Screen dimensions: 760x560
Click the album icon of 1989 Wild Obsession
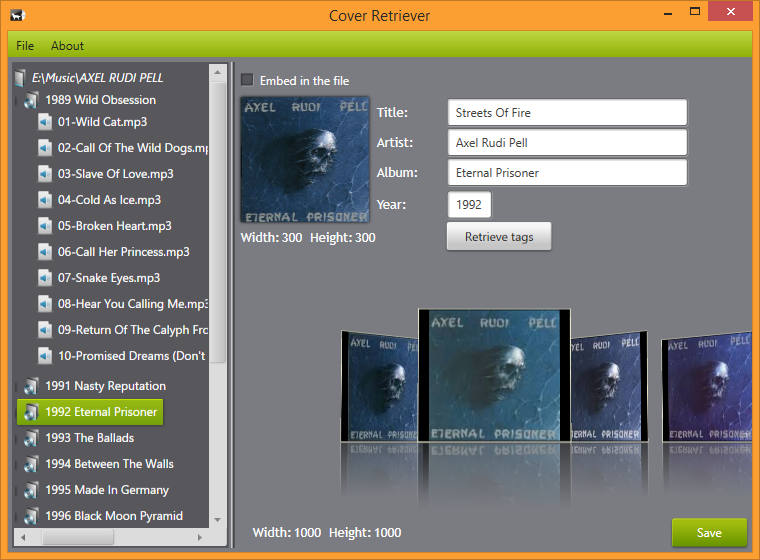[31, 100]
